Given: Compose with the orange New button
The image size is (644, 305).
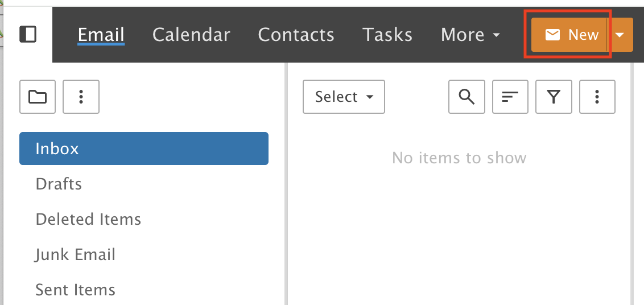Looking at the screenshot, I should pos(569,35).
